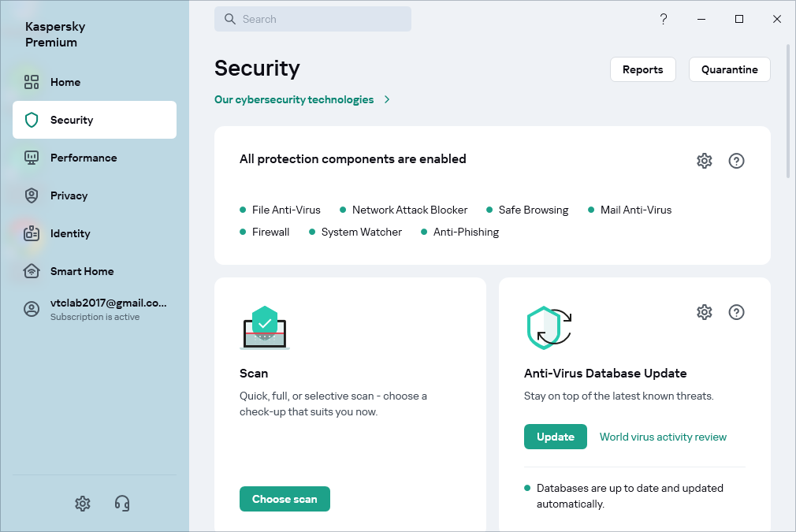Switch to the Privacy section
The height and width of the screenshot is (532, 796).
[69, 195]
